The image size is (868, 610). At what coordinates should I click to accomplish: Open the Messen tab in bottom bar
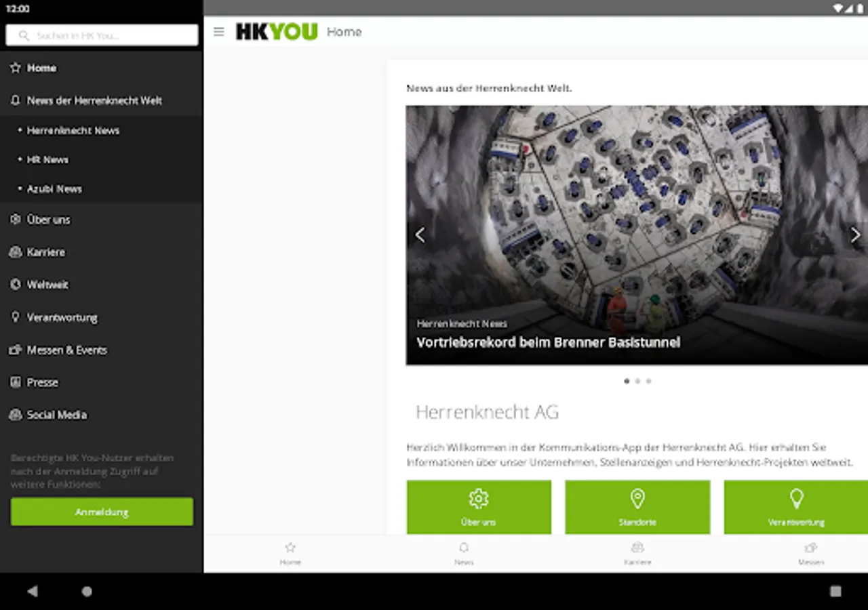click(x=811, y=554)
